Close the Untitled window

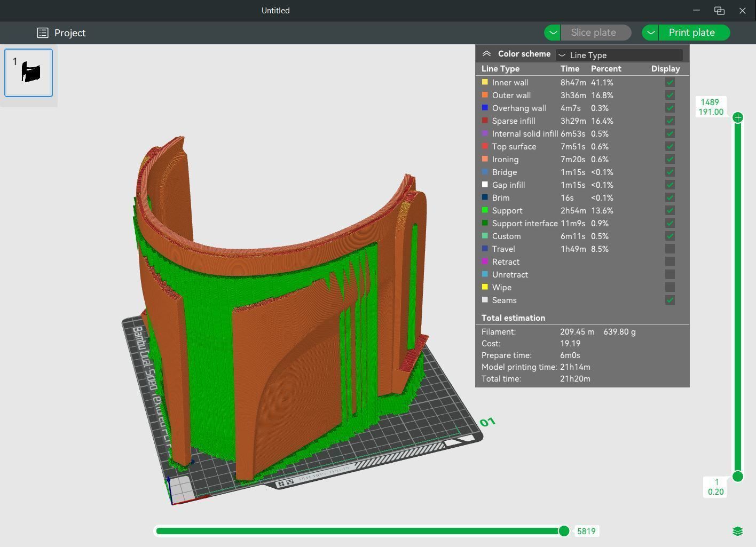click(742, 11)
